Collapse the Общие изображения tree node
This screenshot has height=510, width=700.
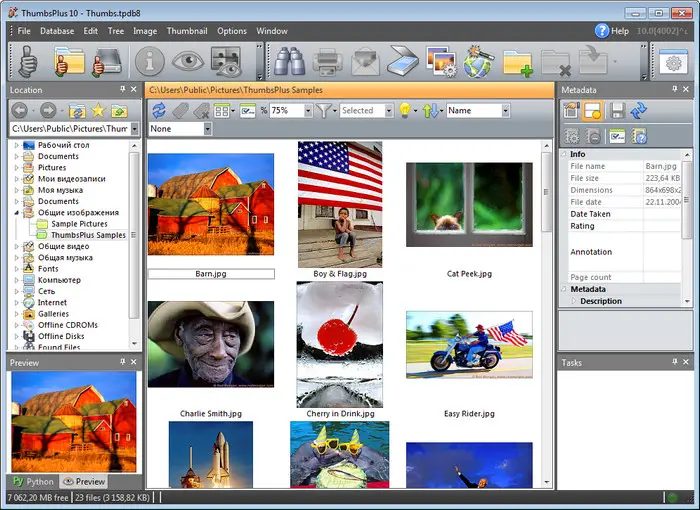(x=17, y=213)
